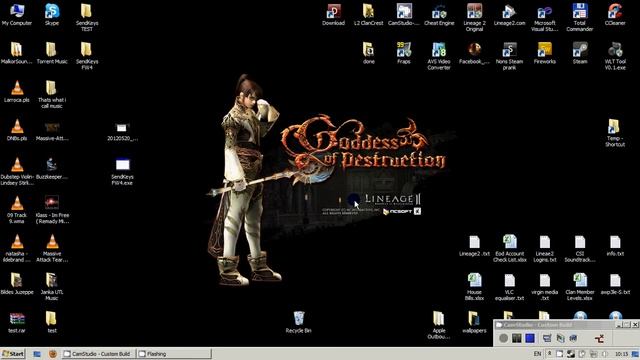The image size is (640, 360).
Task: Launch Cheat Engine shortcut
Action: tap(439, 15)
